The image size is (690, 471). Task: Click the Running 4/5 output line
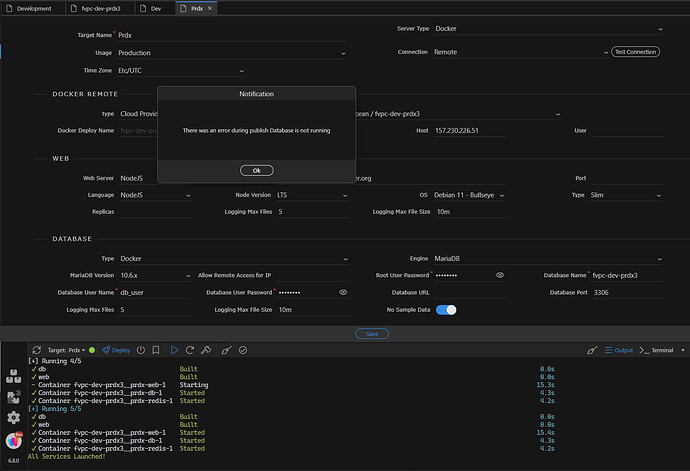(55, 361)
